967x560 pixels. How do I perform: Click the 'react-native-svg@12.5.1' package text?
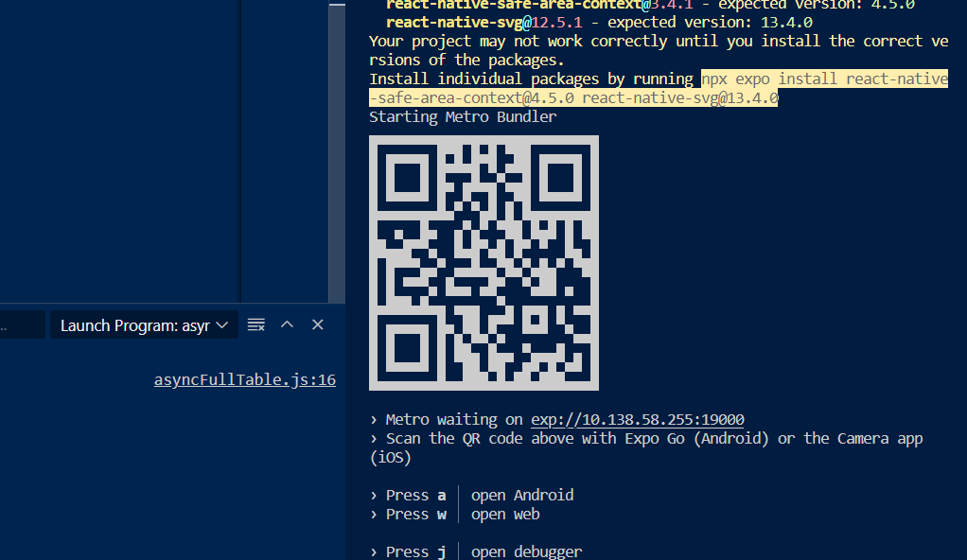(484, 22)
